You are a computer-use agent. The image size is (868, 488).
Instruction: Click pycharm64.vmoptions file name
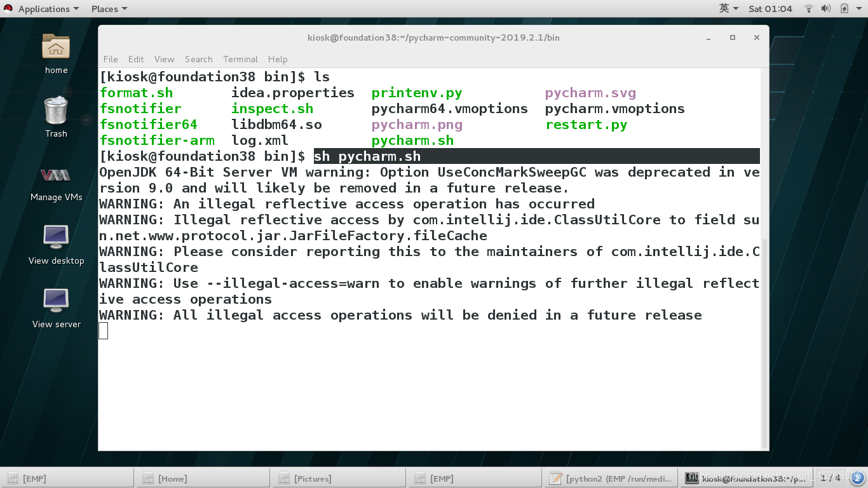point(450,109)
